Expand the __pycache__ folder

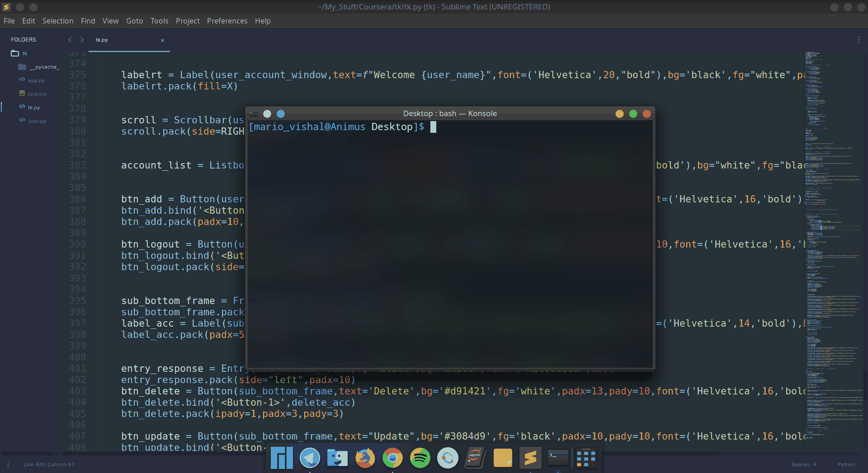point(22,67)
